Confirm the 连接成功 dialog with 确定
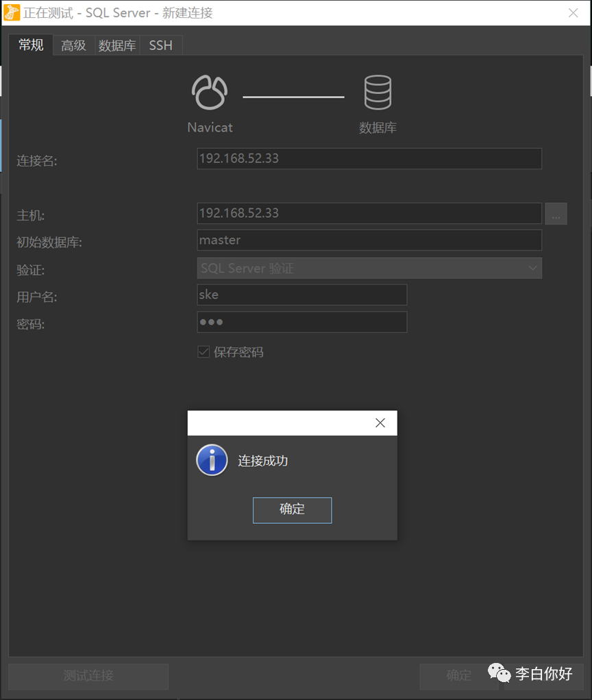Screen dimensions: 592x700 tap(292, 510)
